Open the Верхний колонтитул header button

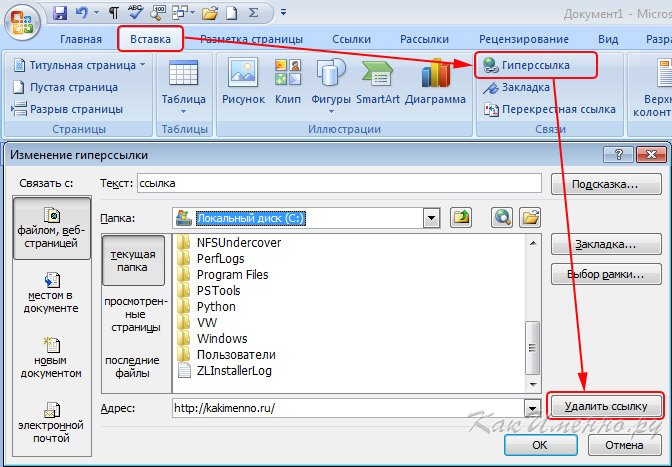click(x=654, y=88)
